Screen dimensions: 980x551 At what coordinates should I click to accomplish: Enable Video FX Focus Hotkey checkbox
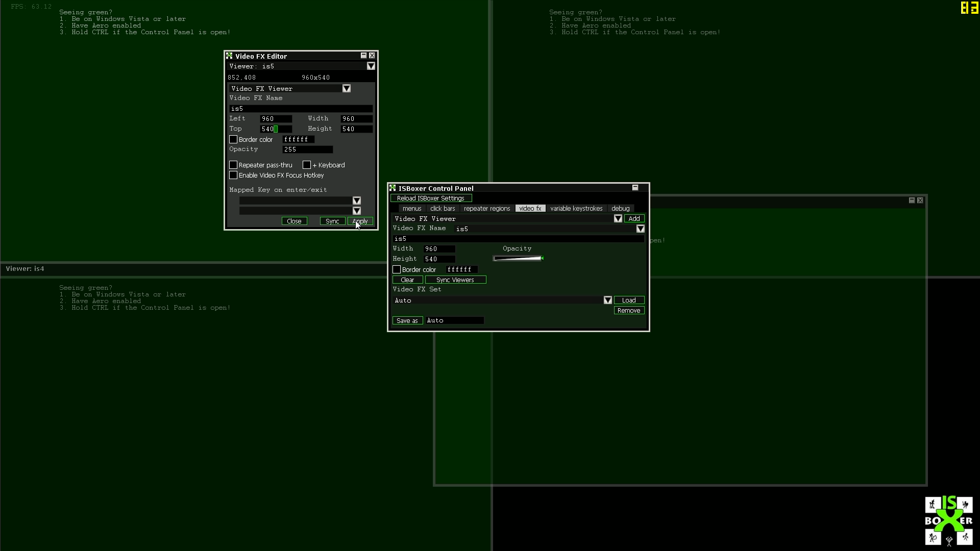tap(233, 175)
